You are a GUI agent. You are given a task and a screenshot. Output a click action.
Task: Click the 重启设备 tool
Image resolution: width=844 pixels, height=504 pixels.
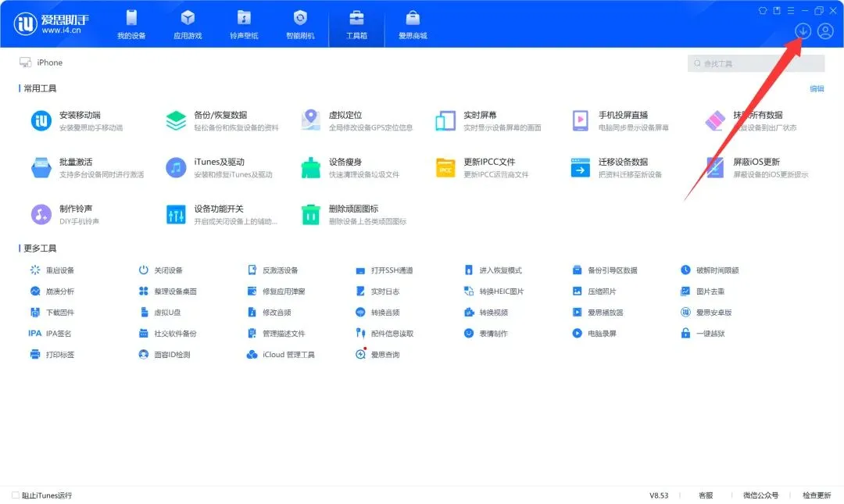[x=52, y=270]
